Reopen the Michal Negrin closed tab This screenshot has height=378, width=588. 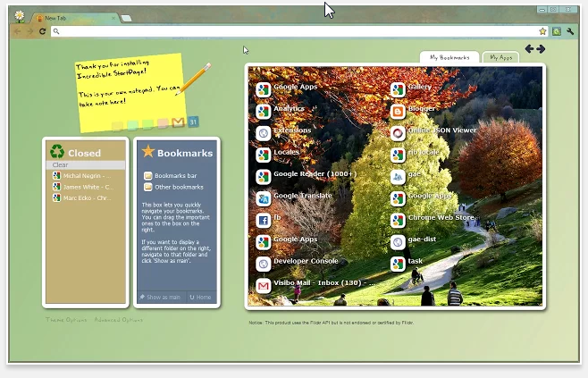pyautogui.click(x=81, y=175)
